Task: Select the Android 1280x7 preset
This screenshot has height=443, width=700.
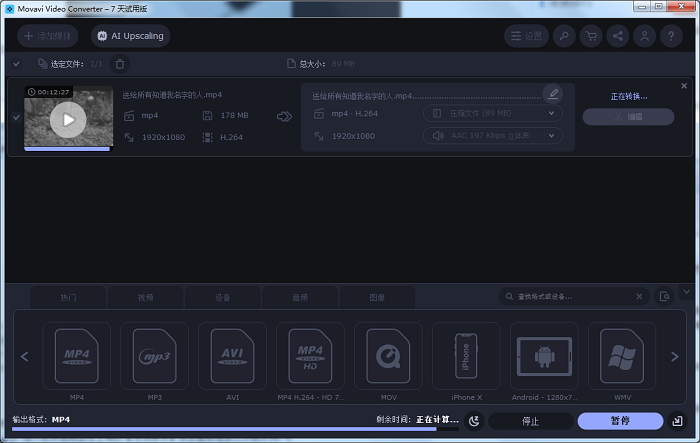Action: click(544, 356)
